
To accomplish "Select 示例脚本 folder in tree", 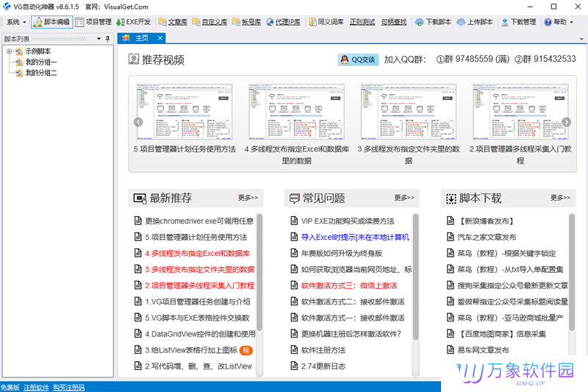I will click(x=38, y=51).
